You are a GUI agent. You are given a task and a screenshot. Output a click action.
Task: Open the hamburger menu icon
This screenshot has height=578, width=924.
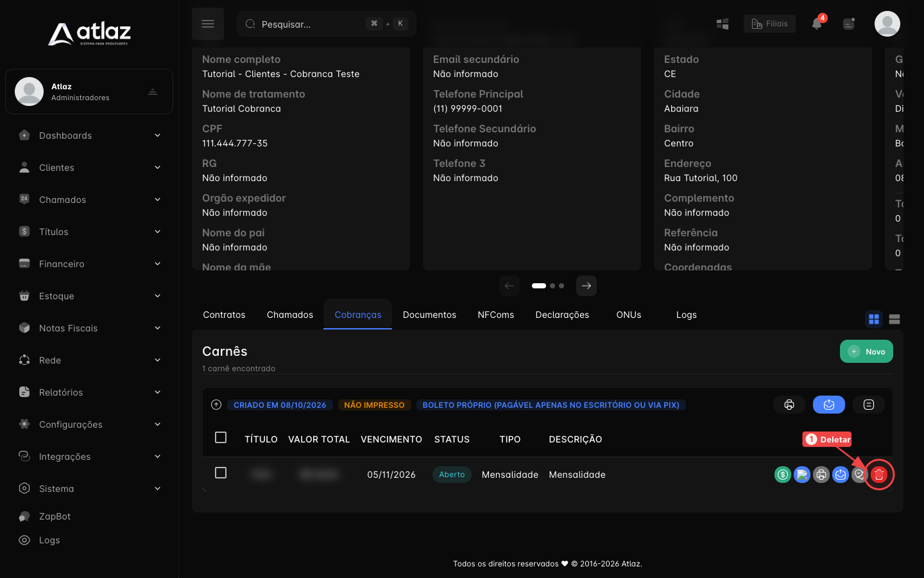coord(208,24)
